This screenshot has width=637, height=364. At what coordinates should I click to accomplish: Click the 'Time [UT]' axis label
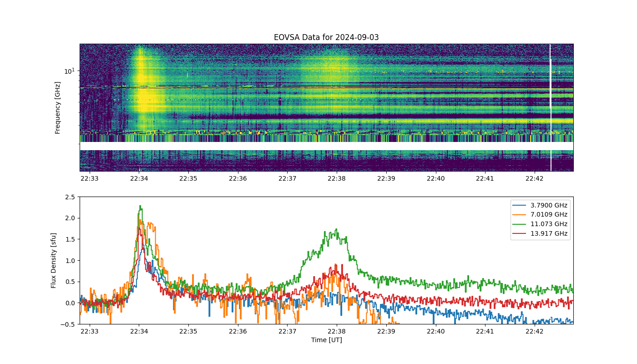coord(326,340)
